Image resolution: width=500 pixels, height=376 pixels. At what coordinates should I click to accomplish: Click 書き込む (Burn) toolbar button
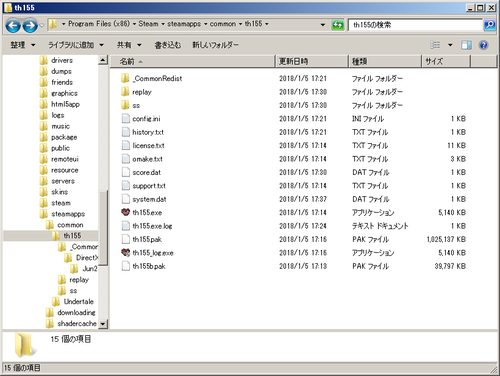point(168,45)
